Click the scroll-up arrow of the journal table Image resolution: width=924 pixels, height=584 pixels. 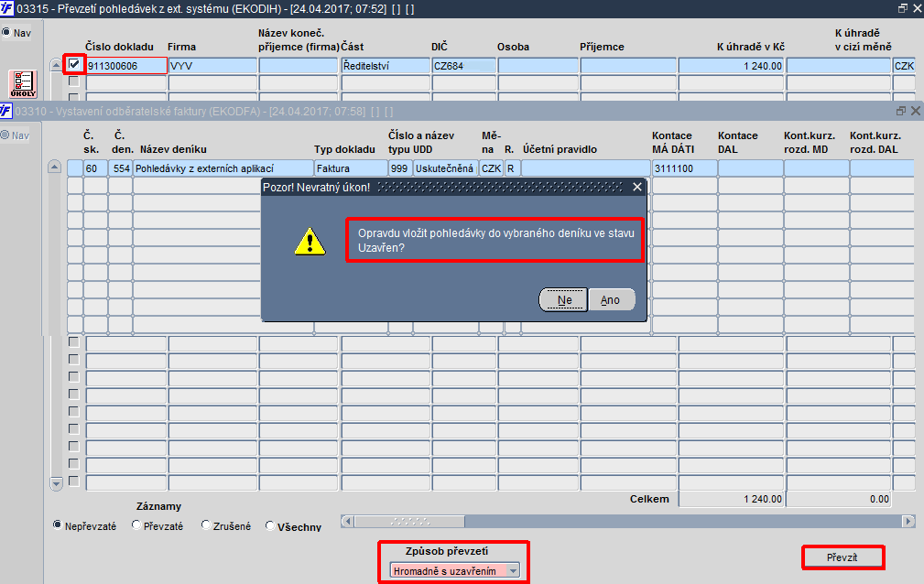pyautogui.click(x=54, y=168)
